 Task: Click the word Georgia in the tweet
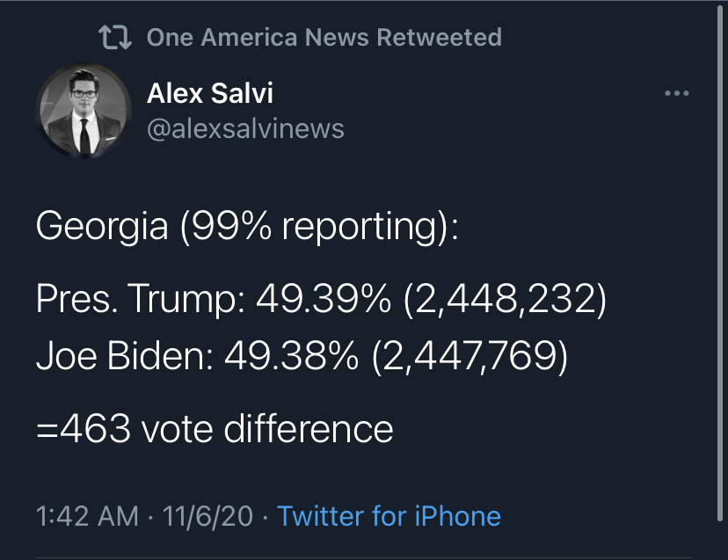pyautogui.click(x=102, y=227)
